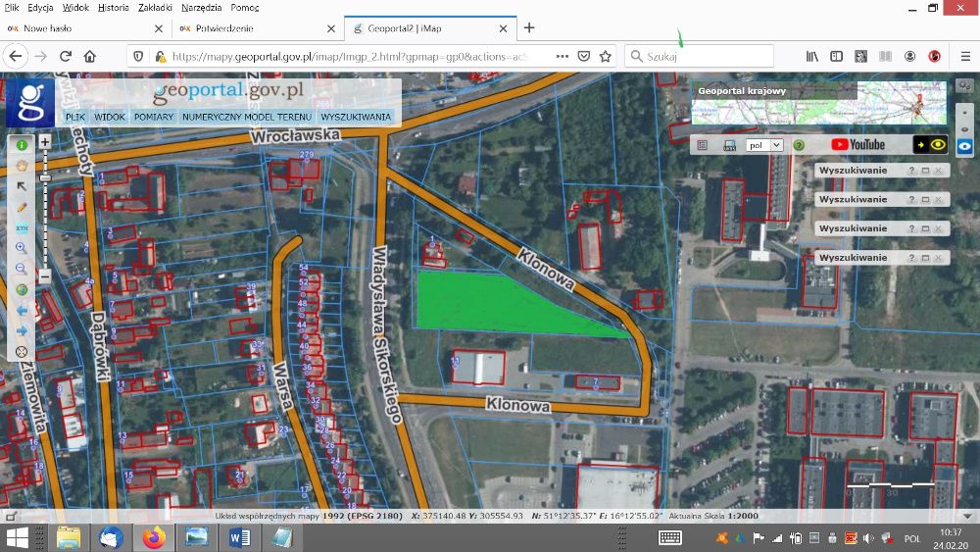Open the map legend list icon
The width and height of the screenshot is (980, 552).
coord(702,145)
